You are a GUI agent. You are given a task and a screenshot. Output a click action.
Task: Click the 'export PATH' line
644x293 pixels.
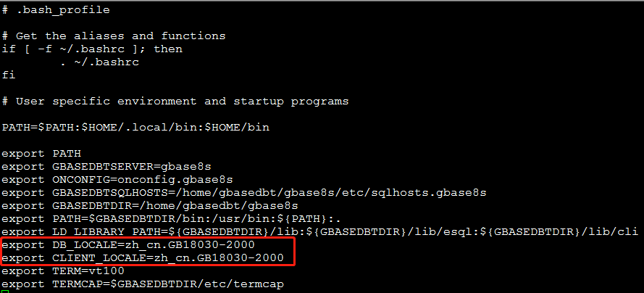coord(41,154)
